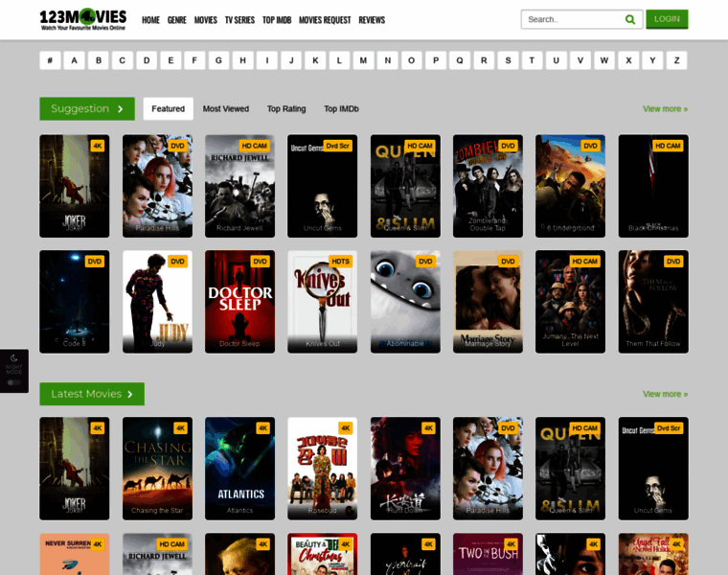Open the MOVIES menu
This screenshot has height=575, width=728.
pos(206,20)
